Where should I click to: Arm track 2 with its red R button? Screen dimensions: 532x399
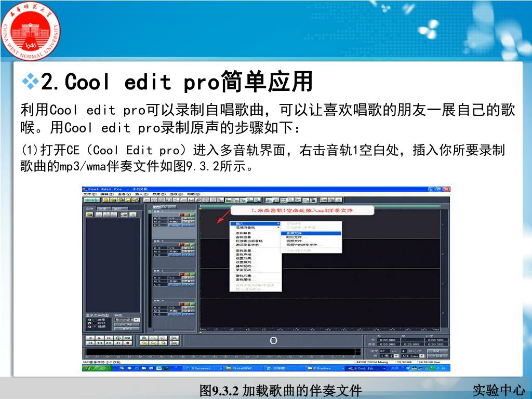[x=181, y=244]
